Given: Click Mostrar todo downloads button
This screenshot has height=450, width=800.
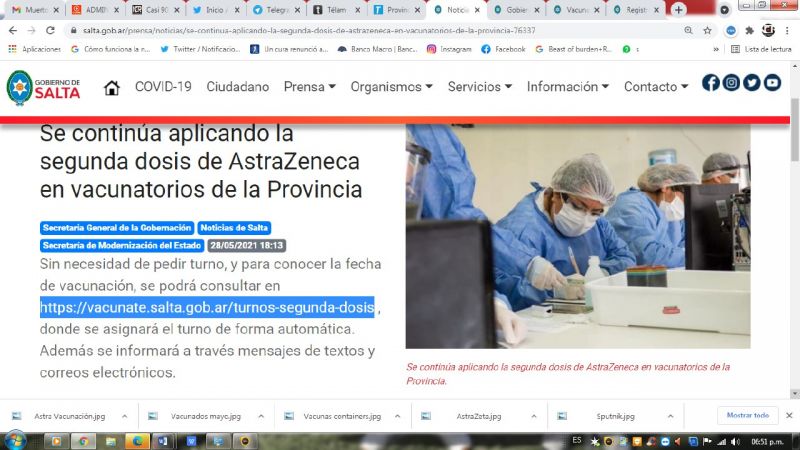Looking at the screenshot, I should click(747, 415).
